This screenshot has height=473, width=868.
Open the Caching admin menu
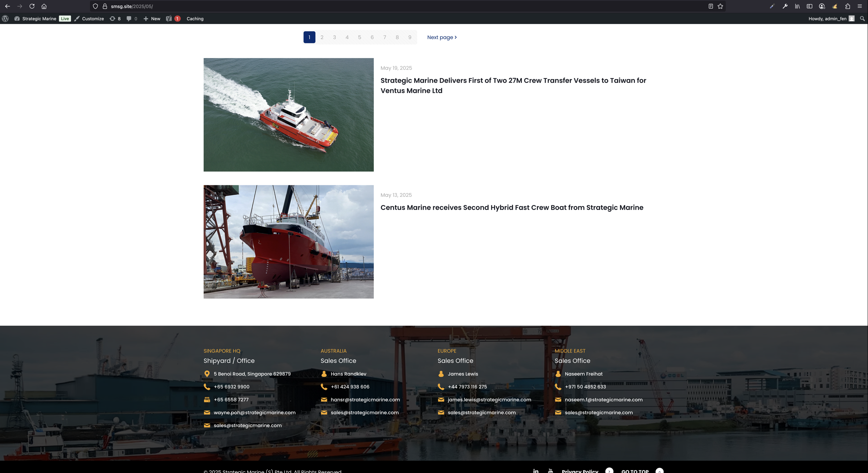tap(195, 19)
